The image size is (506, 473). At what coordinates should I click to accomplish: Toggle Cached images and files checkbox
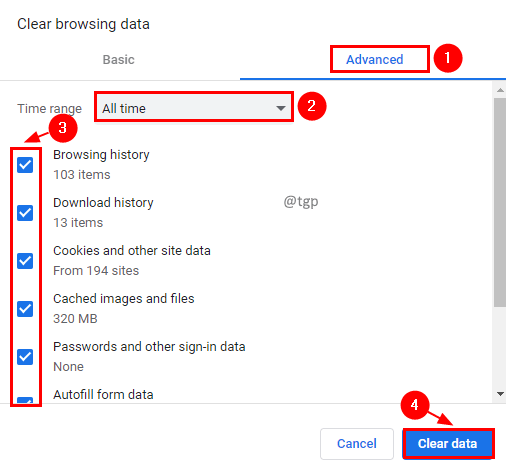coord(25,309)
